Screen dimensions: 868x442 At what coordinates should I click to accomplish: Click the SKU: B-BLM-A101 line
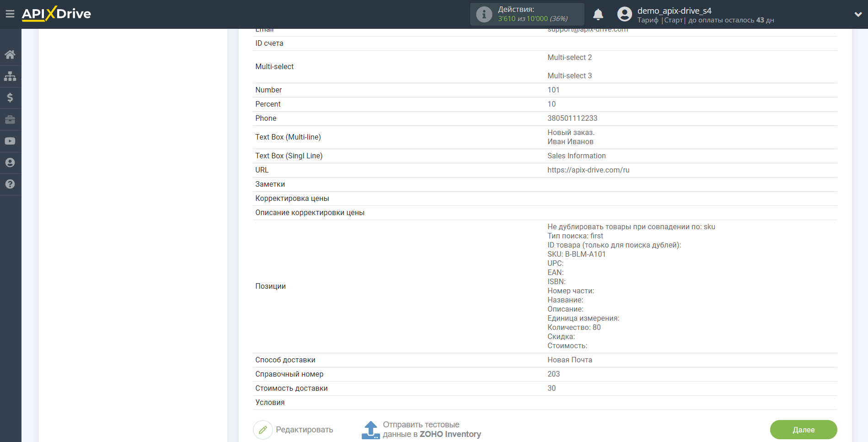click(x=576, y=254)
